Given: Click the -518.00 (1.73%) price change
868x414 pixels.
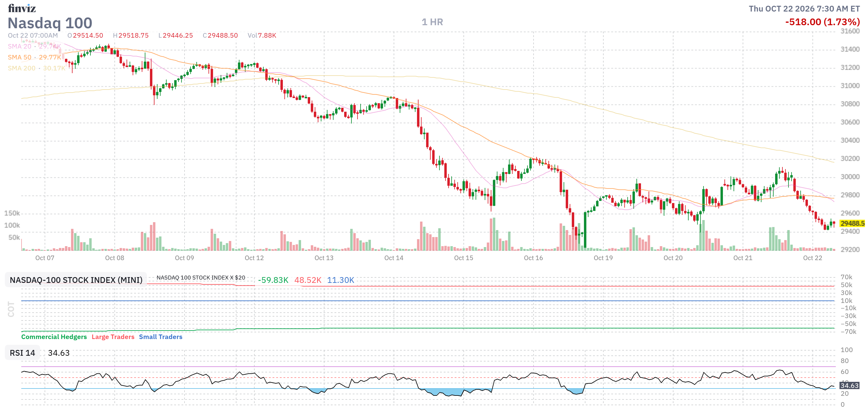Looking at the screenshot, I should [822, 22].
